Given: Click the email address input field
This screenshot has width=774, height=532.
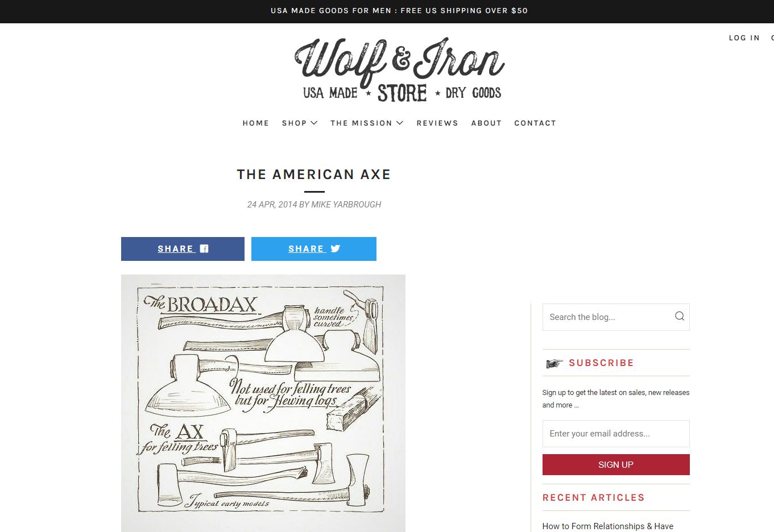Looking at the screenshot, I should (x=616, y=434).
